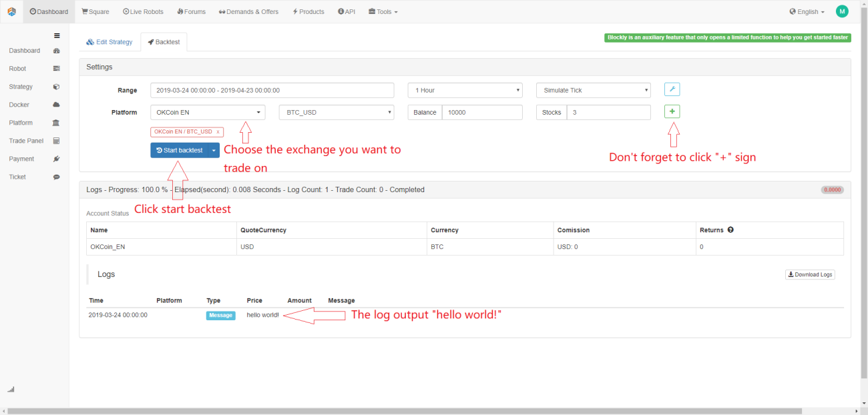Open Strategy in the sidebar

pos(21,87)
